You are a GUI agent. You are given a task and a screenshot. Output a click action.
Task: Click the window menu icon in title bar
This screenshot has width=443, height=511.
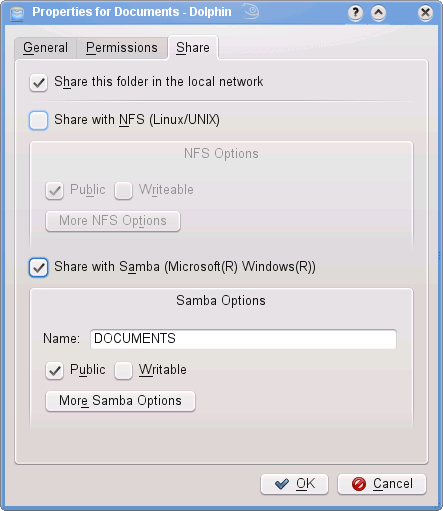17,14
